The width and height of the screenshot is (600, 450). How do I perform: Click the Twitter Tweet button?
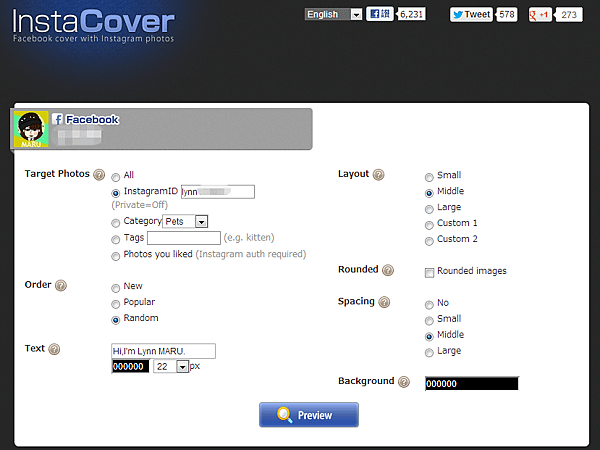pos(471,15)
